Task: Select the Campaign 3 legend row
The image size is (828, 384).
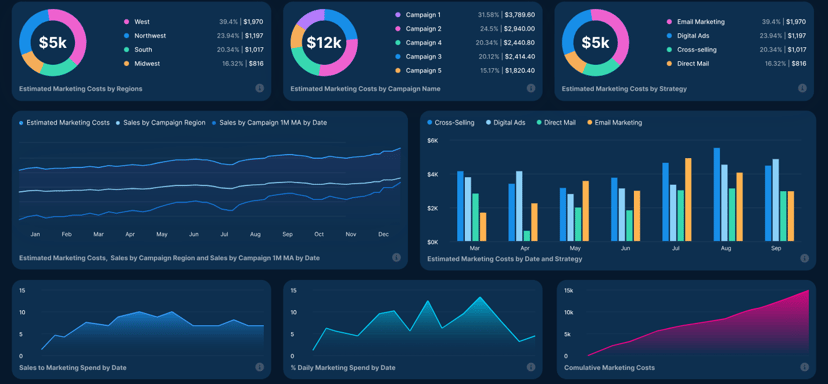Action: point(465,57)
